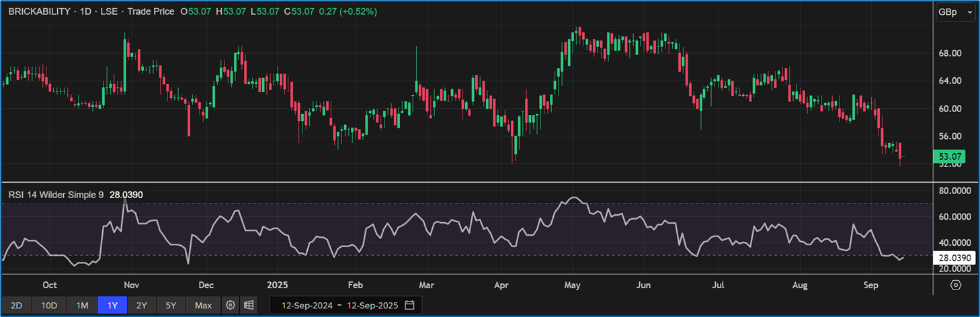
Task: Toggle the active 1Y range
Action: click(112, 306)
